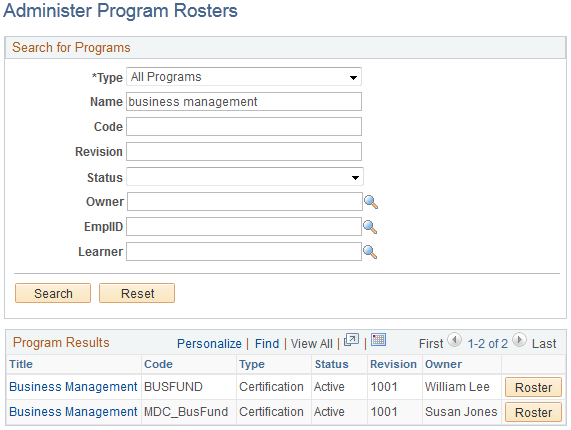This screenshot has height=430, width=571.
Task: Sort results by the Code column header
Action: click(158, 364)
